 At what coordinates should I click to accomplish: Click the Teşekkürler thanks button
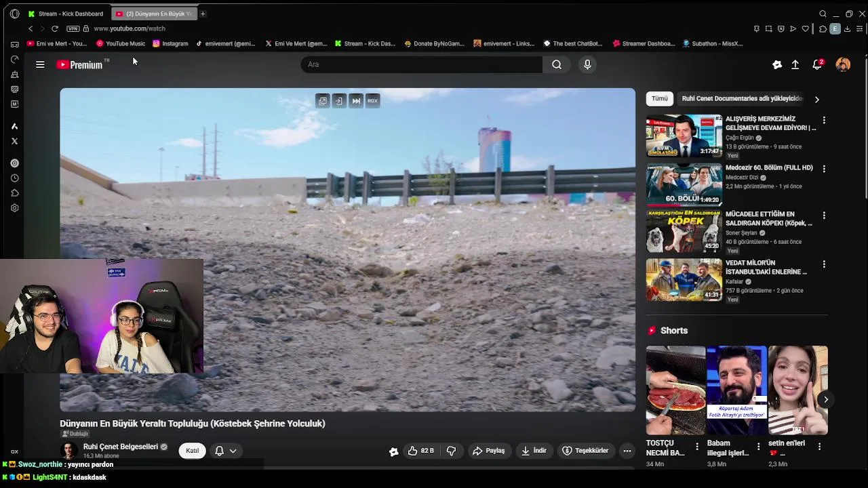point(586,451)
